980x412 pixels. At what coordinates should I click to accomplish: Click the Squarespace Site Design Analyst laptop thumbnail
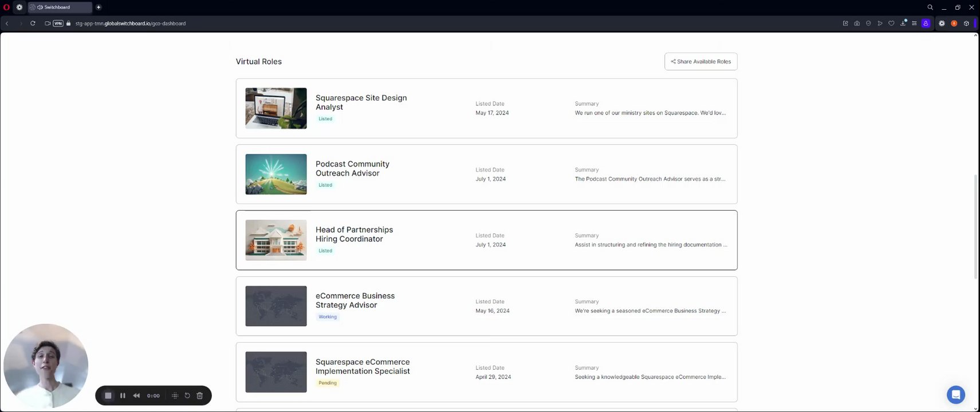(276, 108)
